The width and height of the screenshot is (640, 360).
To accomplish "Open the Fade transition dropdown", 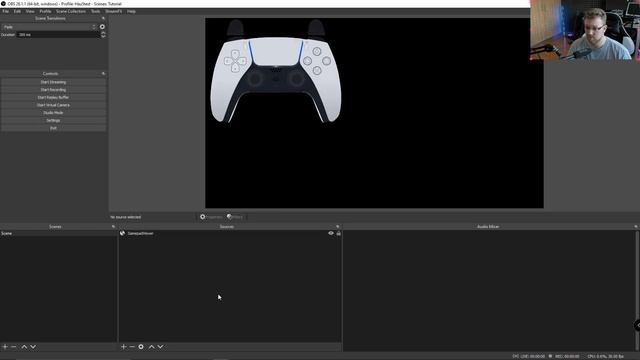I will [49, 27].
